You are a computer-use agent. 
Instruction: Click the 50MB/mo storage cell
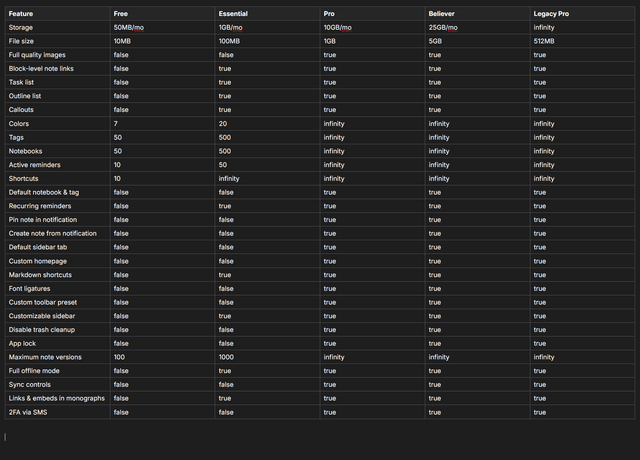(128, 27)
